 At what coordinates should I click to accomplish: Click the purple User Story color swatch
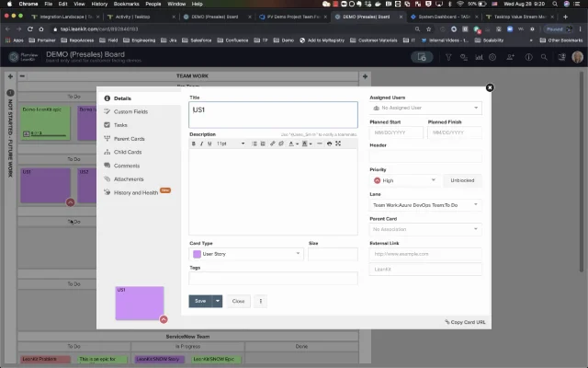click(197, 254)
